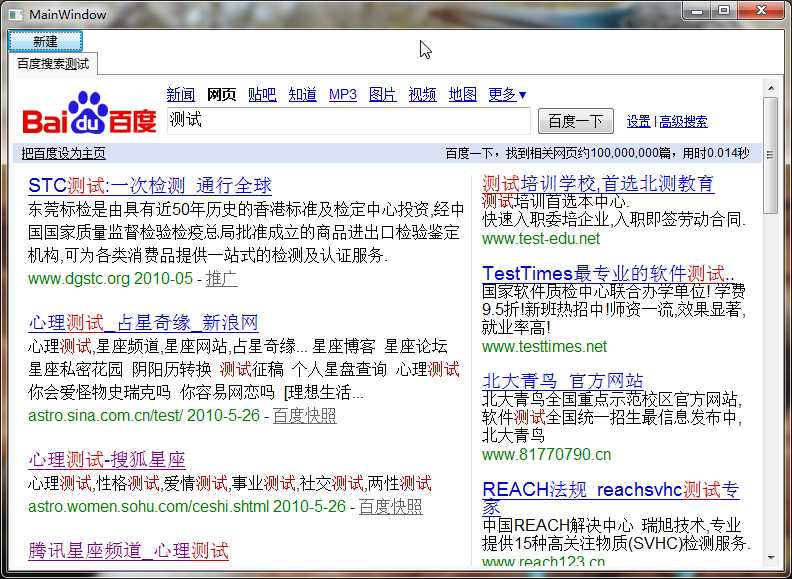Close the MainWindow window
Viewport: 792px width, 579px height.
[761, 10]
